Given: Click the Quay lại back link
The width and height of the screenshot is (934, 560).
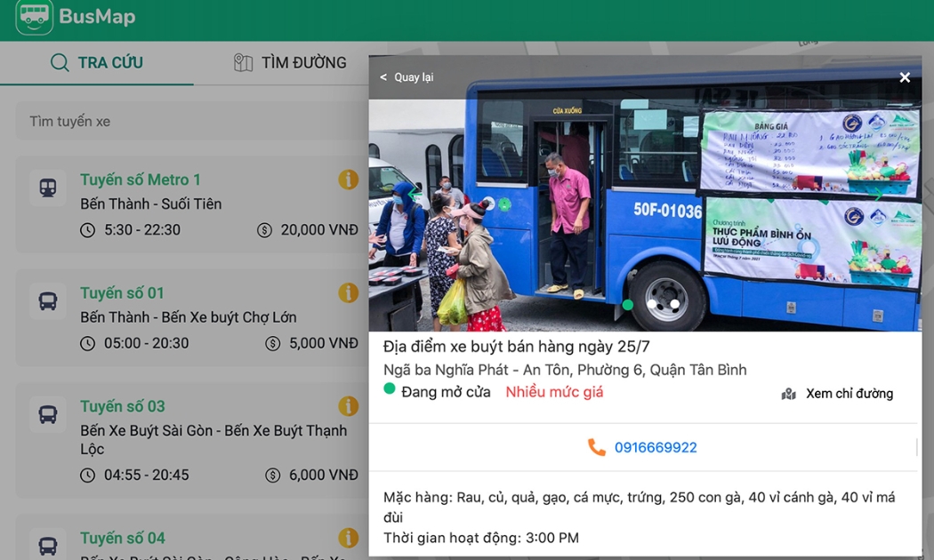Looking at the screenshot, I should click(x=407, y=77).
